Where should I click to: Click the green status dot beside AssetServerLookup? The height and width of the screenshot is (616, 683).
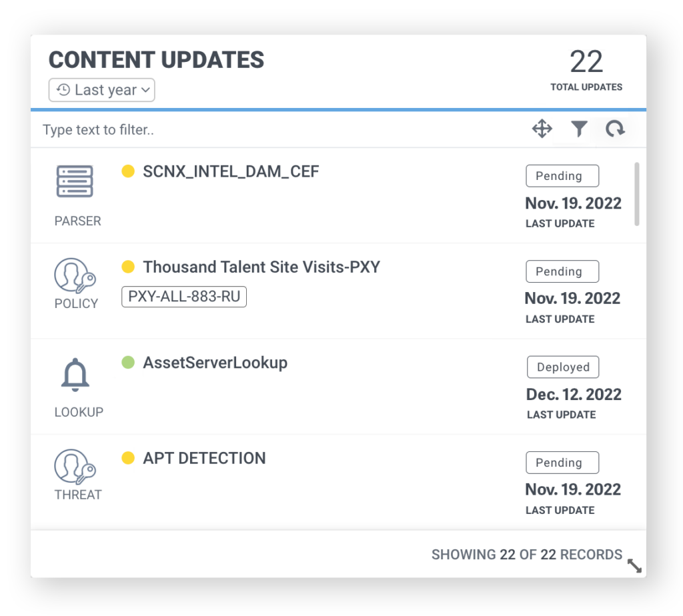pos(128,363)
